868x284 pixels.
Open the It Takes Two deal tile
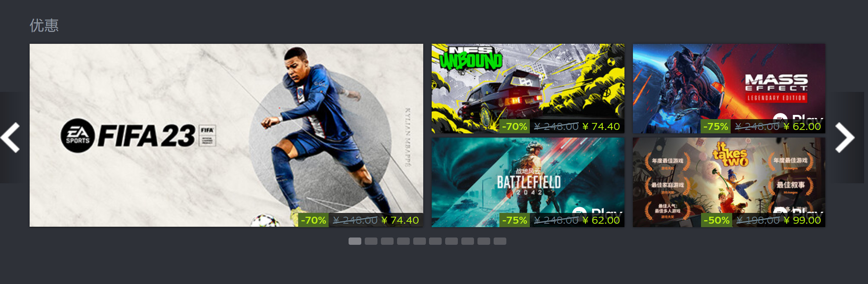[x=729, y=182]
